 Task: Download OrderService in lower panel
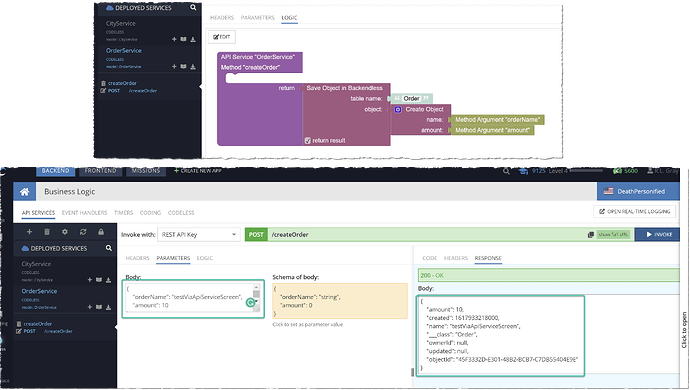point(108,307)
